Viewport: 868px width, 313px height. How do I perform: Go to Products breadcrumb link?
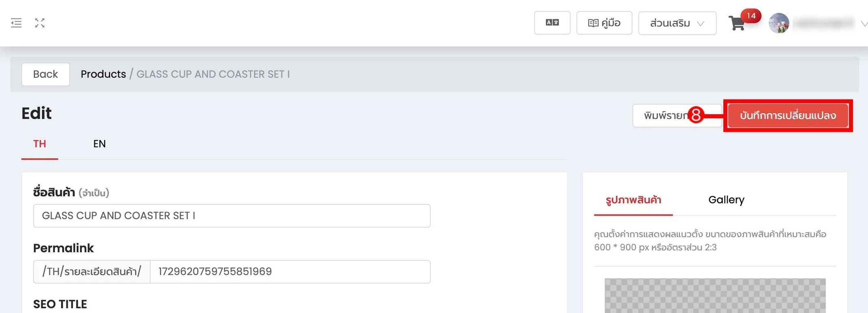click(103, 74)
